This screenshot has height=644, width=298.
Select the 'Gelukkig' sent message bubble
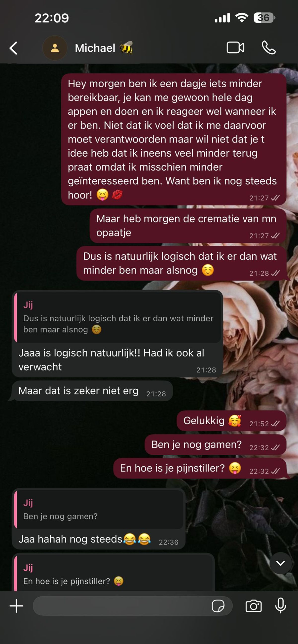[x=231, y=421]
